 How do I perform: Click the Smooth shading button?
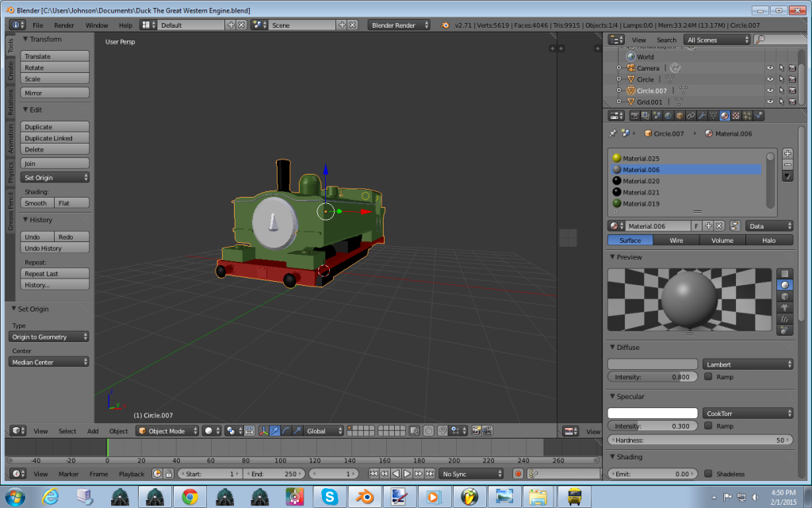coord(36,203)
